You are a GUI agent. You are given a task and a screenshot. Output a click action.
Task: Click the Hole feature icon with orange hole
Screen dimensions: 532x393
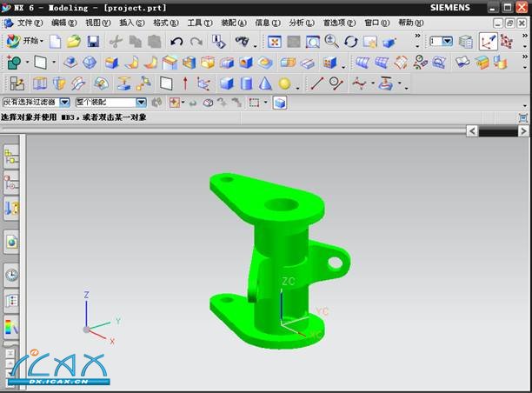[246, 63]
